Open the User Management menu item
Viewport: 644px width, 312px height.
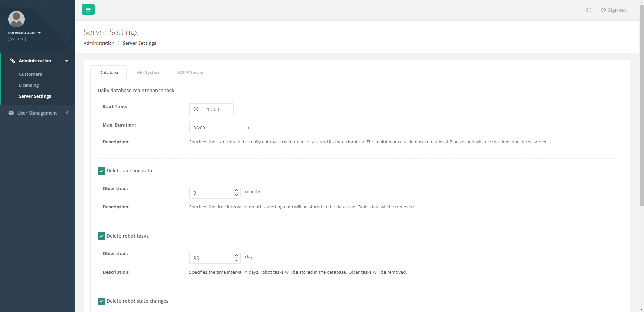(37, 113)
